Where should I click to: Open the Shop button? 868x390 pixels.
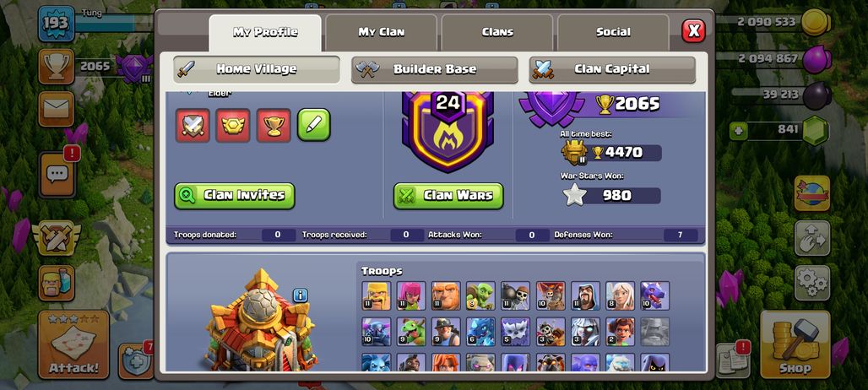click(x=795, y=344)
